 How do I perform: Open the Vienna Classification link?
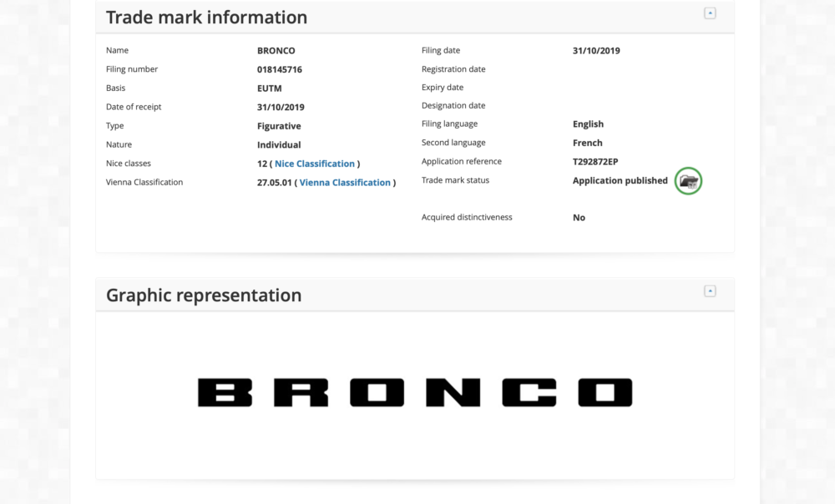345,183
